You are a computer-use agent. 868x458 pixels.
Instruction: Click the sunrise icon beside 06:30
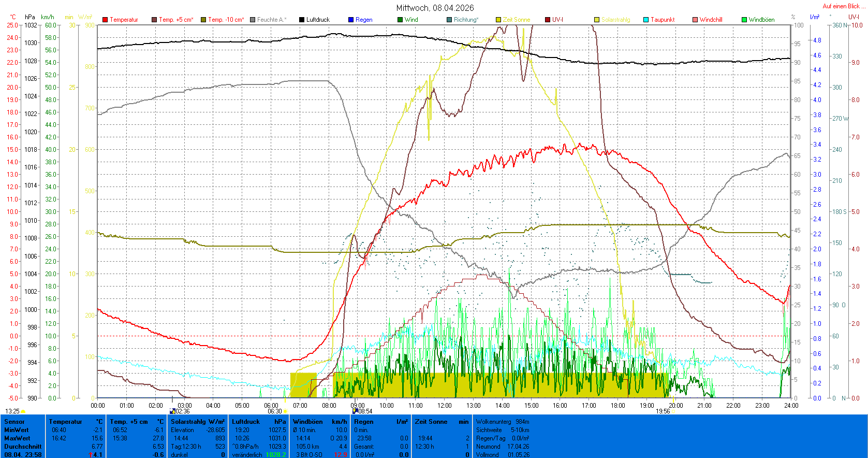tap(285, 411)
